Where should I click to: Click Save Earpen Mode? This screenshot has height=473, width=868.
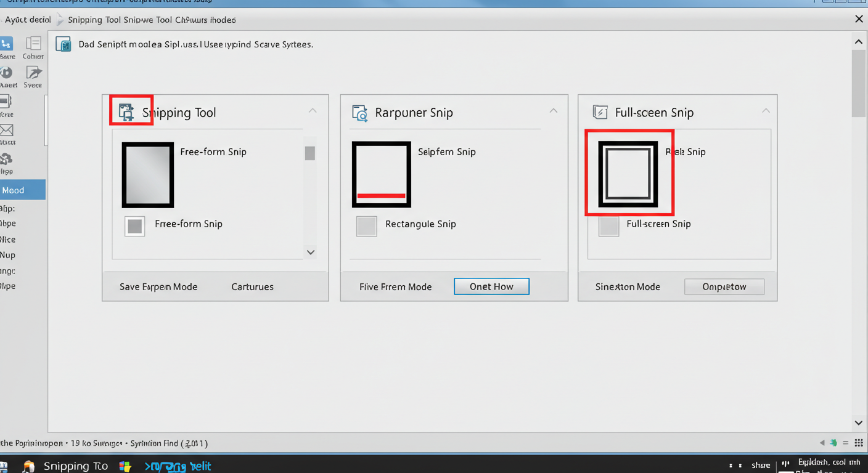[158, 286]
